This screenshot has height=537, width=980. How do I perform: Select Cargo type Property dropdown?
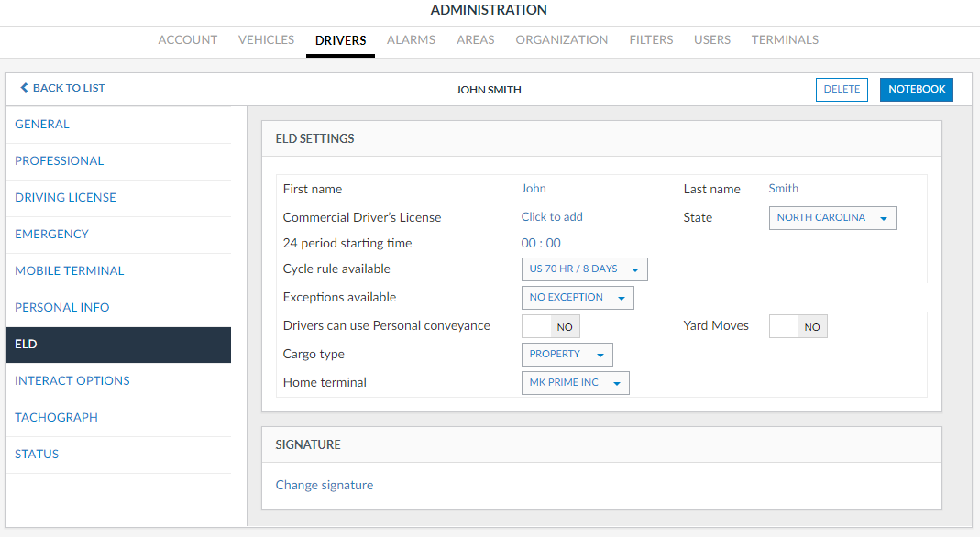[x=566, y=355]
